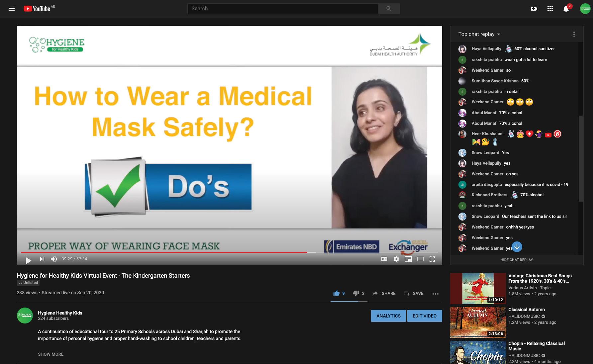Click the Unlisted badge under title
The width and height of the screenshot is (593, 364).
[x=28, y=283]
